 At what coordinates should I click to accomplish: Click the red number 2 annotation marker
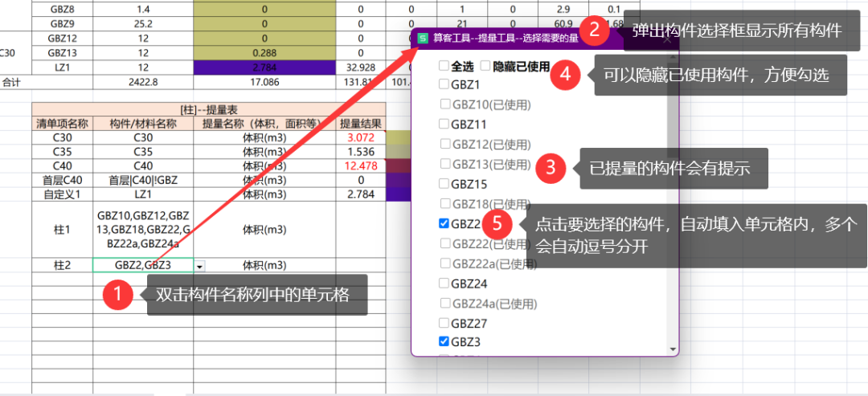(x=596, y=31)
